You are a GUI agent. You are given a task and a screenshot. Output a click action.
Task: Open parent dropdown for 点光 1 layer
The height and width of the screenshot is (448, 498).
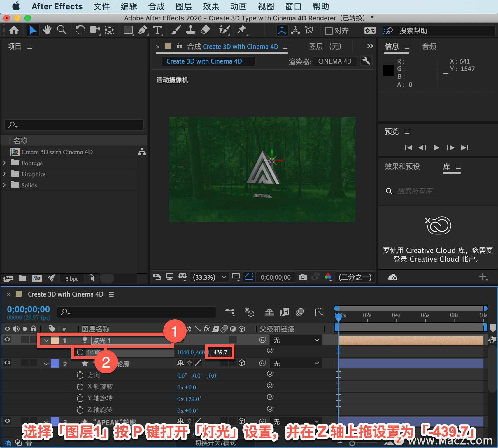coord(296,340)
